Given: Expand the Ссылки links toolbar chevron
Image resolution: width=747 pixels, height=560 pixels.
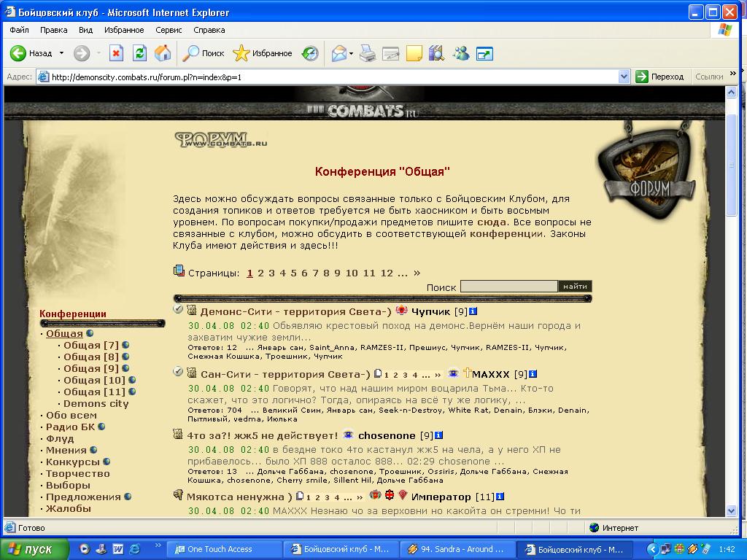Looking at the screenshot, I should [732, 74].
